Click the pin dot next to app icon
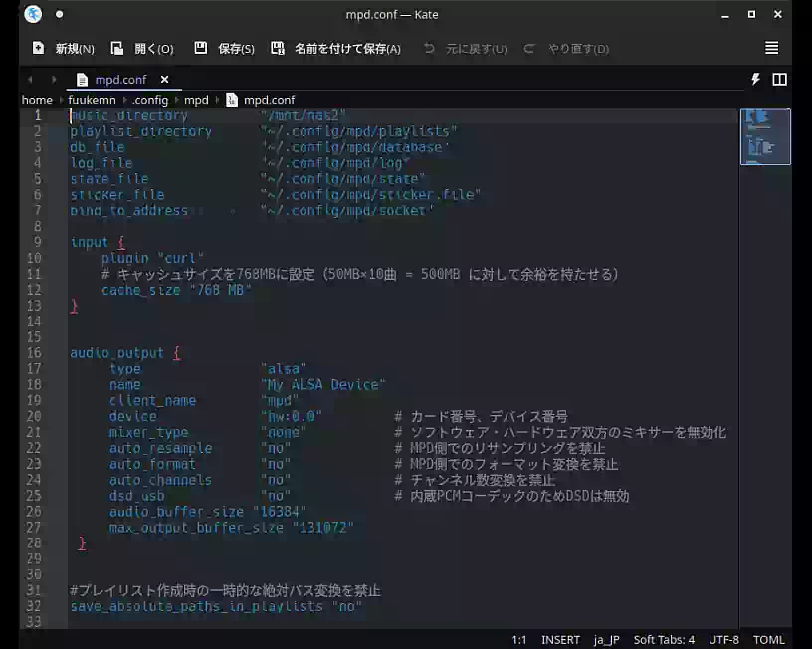This screenshot has width=812, height=649. coord(59,14)
